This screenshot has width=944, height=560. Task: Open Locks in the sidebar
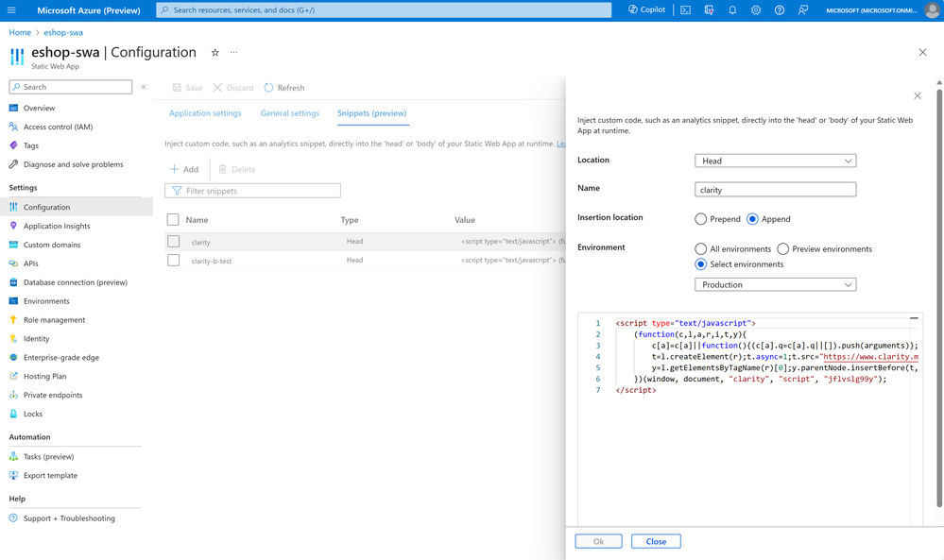[32, 414]
